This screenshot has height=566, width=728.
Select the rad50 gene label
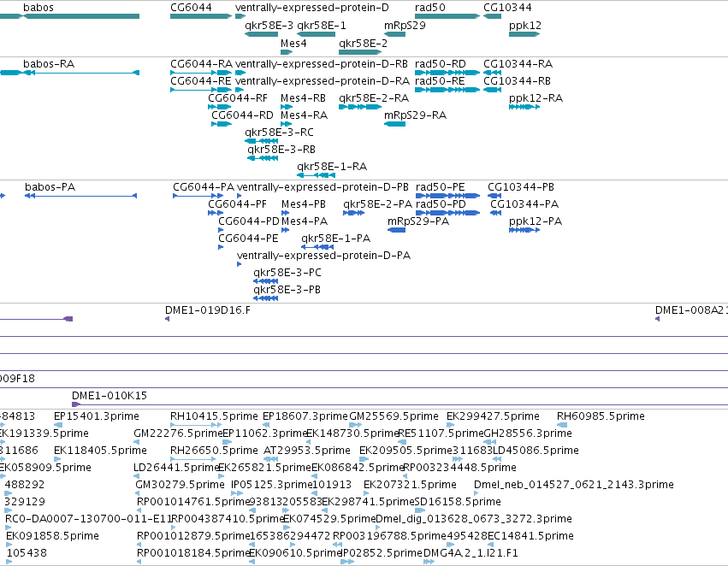click(x=430, y=8)
